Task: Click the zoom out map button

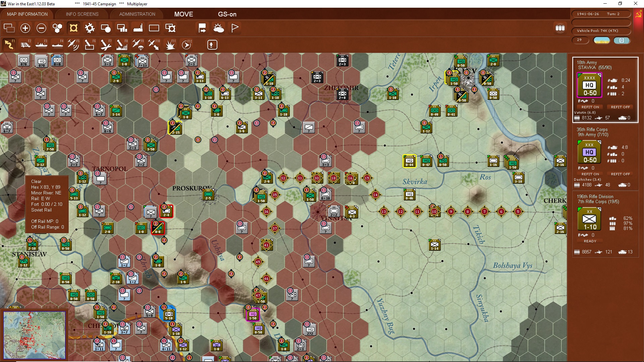Action: pyautogui.click(x=41, y=28)
